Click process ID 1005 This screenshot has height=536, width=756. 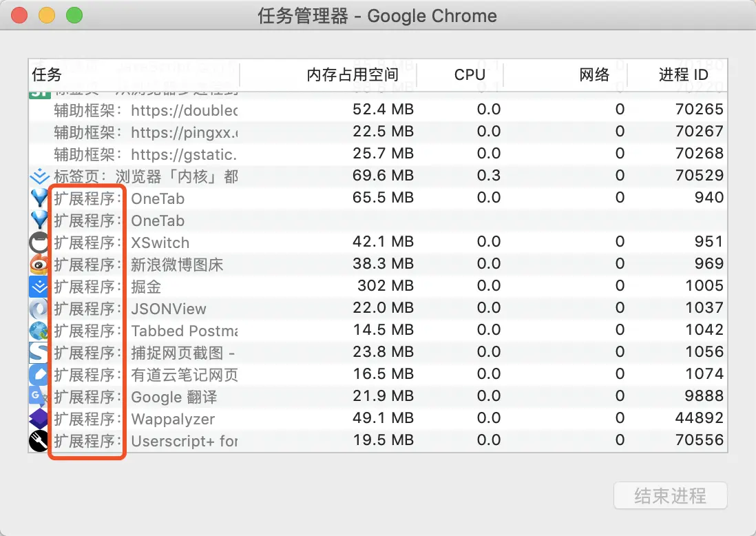coord(704,286)
